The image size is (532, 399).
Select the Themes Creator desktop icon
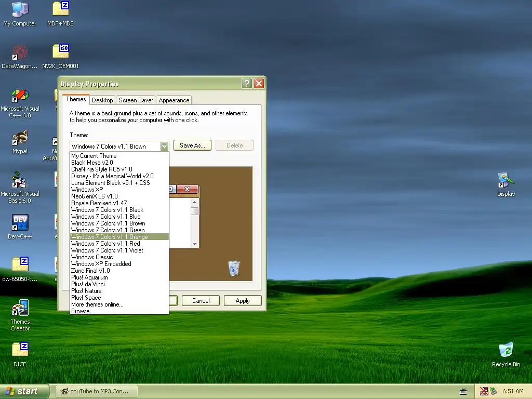coord(20,315)
